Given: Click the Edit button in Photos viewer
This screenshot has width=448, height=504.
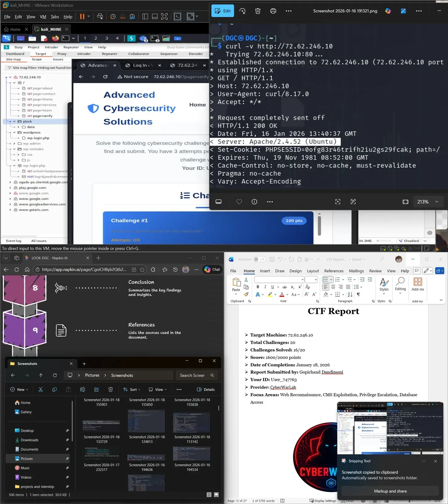Looking at the screenshot, I should point(223,11).
